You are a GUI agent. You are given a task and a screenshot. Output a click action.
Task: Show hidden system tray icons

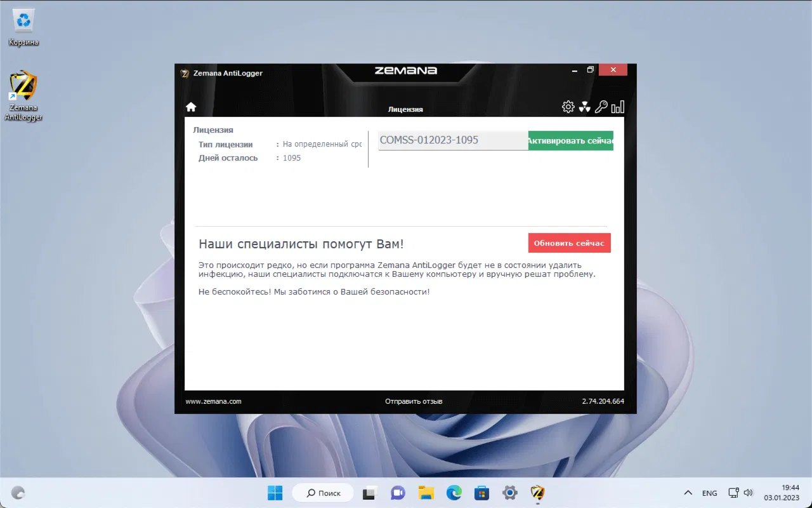click(688, 493)
